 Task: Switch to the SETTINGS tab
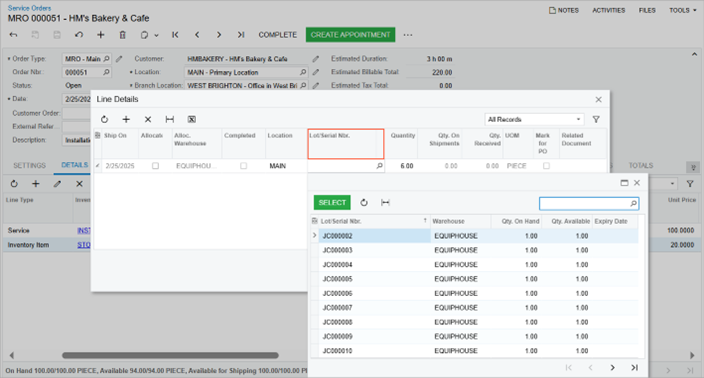[30, 165]
